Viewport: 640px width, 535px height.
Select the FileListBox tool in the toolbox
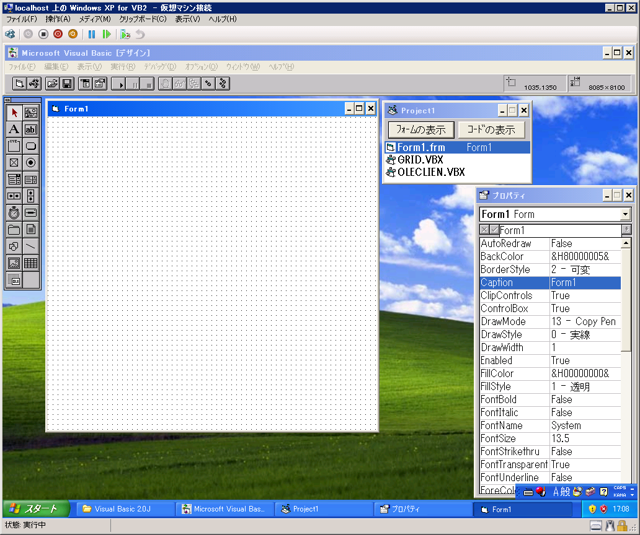tap(31, 230)
